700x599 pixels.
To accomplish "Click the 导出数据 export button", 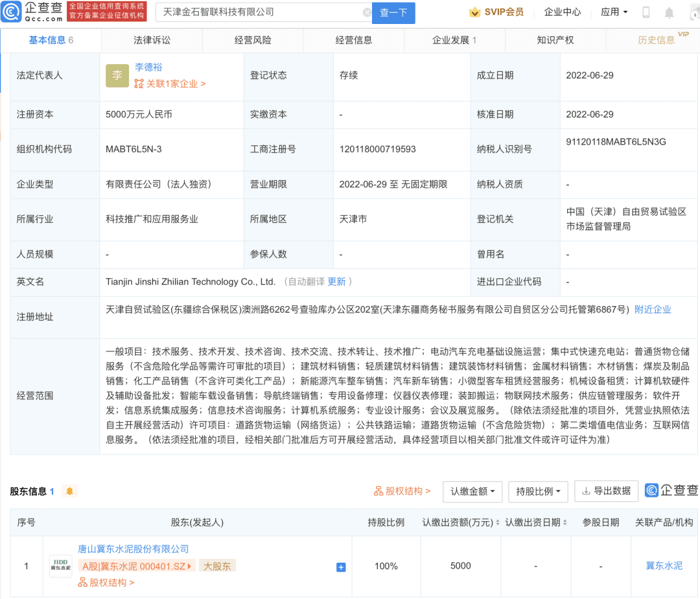I will coord(606,491).
